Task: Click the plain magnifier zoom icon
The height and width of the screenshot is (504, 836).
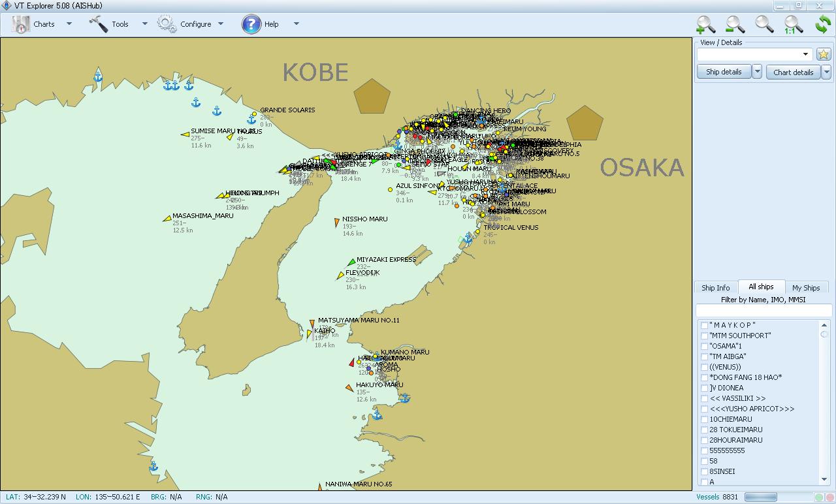Action: [764, 25]
